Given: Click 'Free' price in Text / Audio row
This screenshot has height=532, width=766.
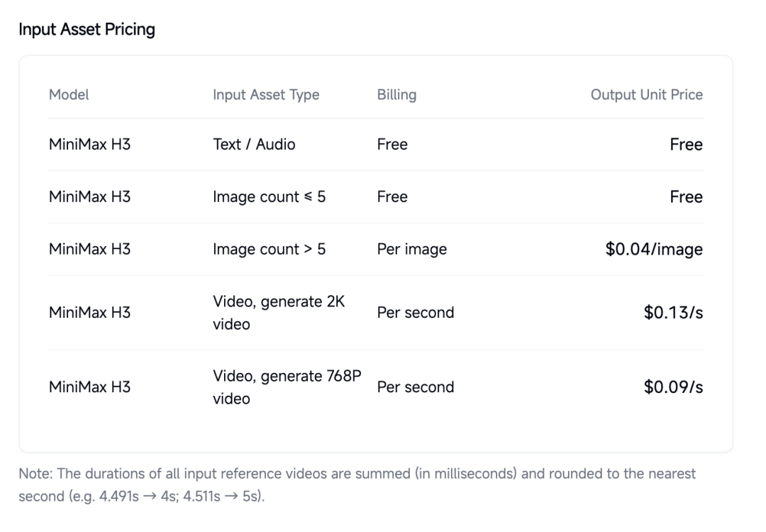Looking at the screenshot, I should (x=687, y=145).
